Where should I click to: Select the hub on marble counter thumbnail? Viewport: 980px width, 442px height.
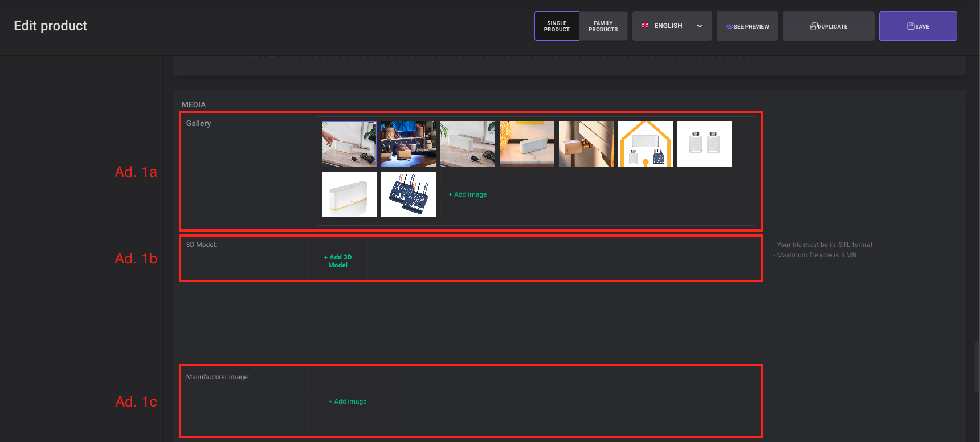(527, 144)
